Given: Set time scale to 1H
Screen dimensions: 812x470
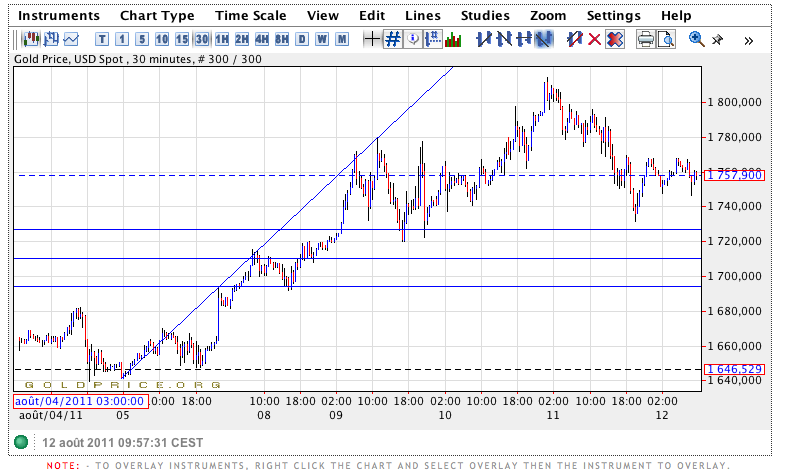Looking at the screenshot, I should (x=222, y=39).
